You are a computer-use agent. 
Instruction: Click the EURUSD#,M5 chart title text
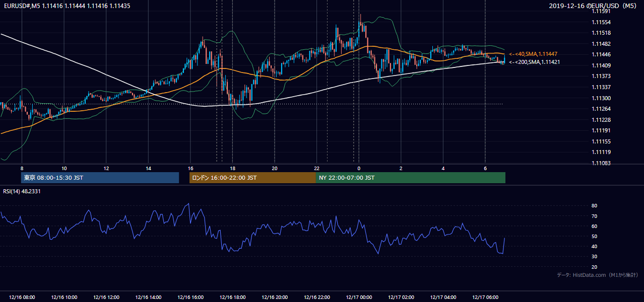coord(67,6)
